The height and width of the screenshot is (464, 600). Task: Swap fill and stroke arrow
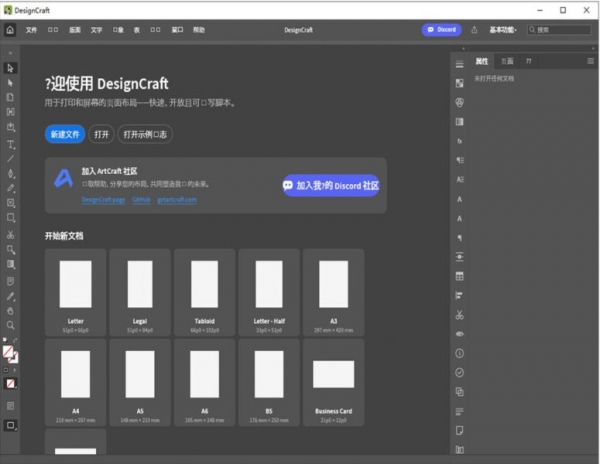click(15, 340)
